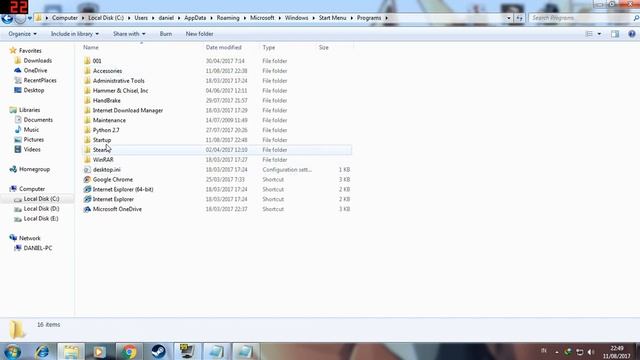Open the Include in library dropdown
Image resolution: width=640 pixels, height=360 pixels.
75,34
